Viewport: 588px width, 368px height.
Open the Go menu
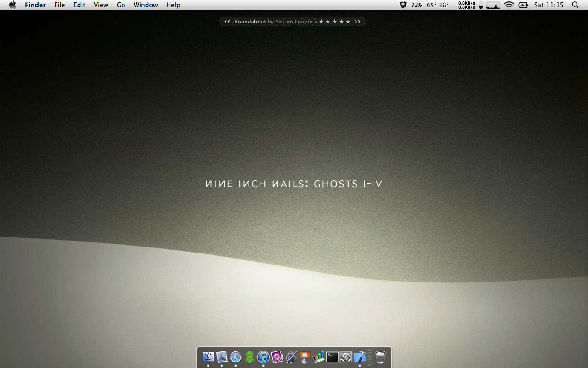point(121,5)
